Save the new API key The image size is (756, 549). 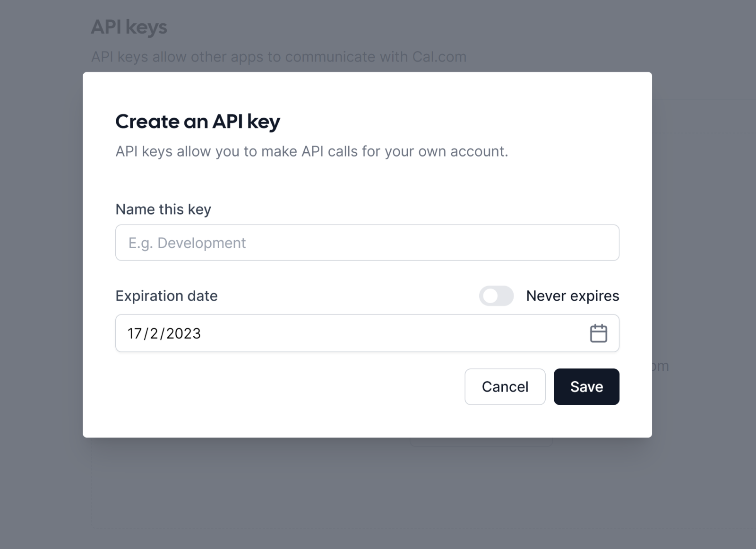[586, 387]
